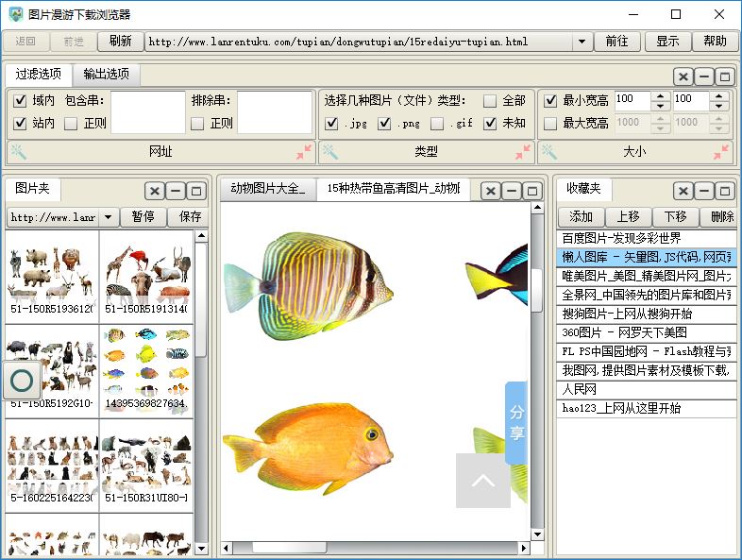Check the .gif type checkbox

coord(437,124)
